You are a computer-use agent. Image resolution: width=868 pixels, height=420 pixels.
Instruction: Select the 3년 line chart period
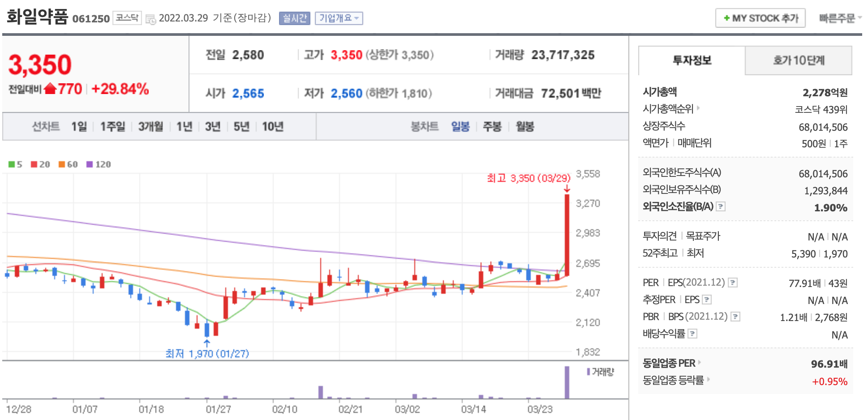pos(213,127)
